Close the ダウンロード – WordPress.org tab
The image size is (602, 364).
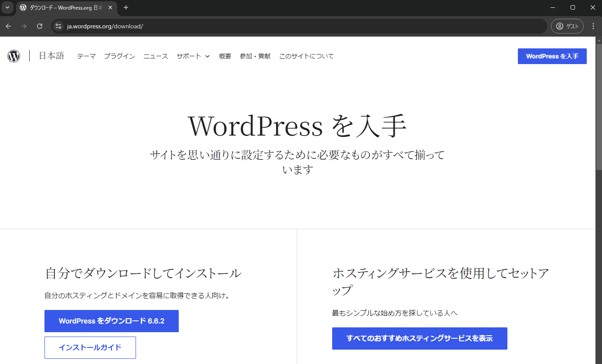(x=110, y=7)
